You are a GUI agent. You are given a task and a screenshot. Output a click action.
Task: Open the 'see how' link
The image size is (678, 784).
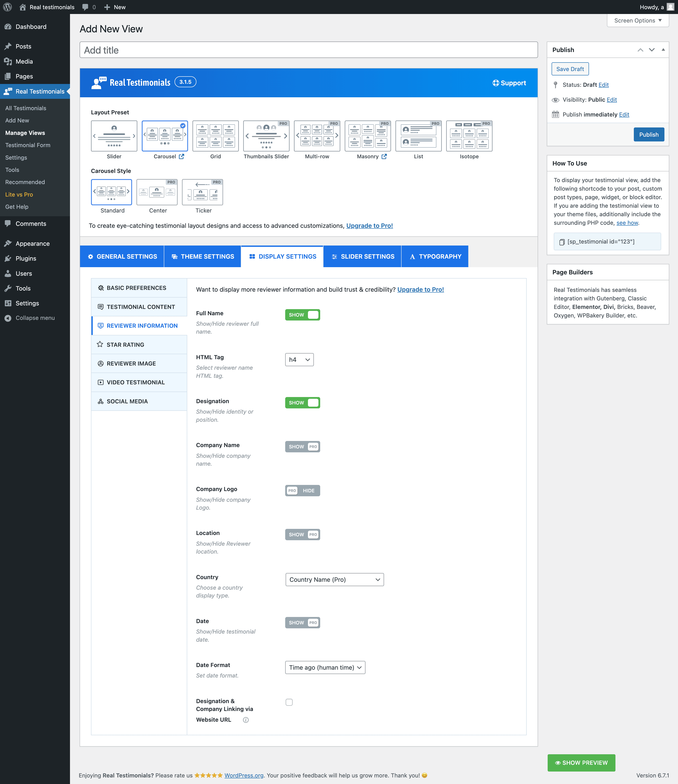[x=627, y=223]
